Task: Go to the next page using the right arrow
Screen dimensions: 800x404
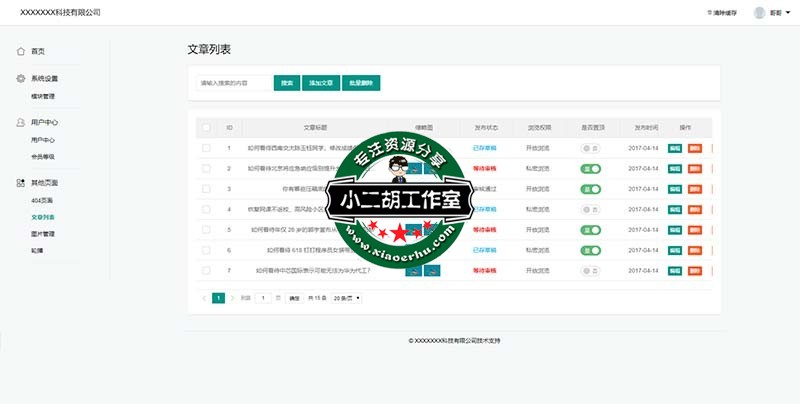Action: click(x=232, y=298)
